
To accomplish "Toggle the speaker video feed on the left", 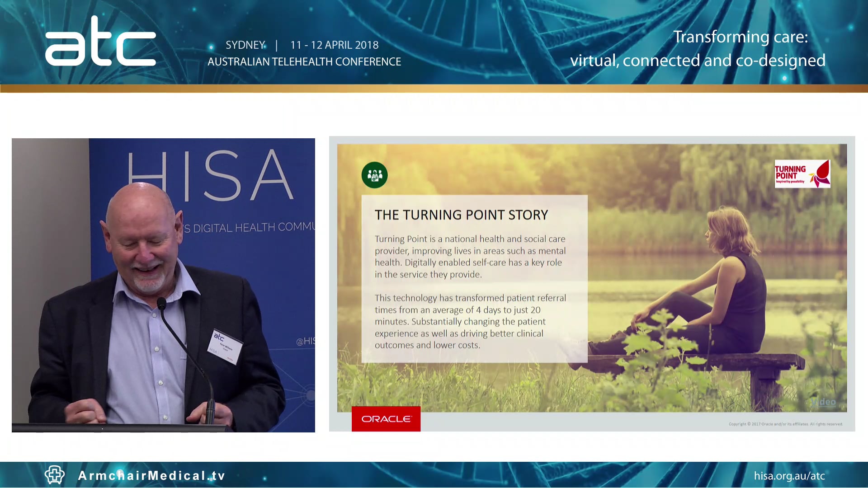I will pyautogui.click(x=164, y=285).
